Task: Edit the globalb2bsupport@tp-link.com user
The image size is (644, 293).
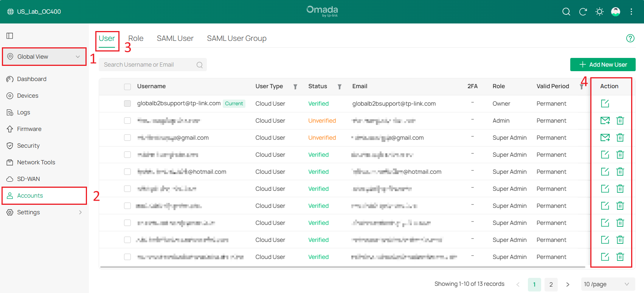Action: [x=605, y=103]
